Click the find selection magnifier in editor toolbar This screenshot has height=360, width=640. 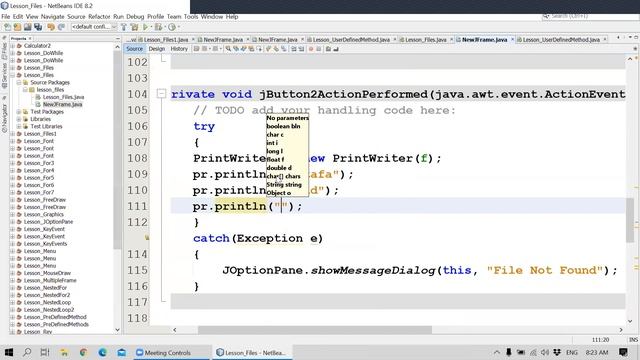pos(228,49)
